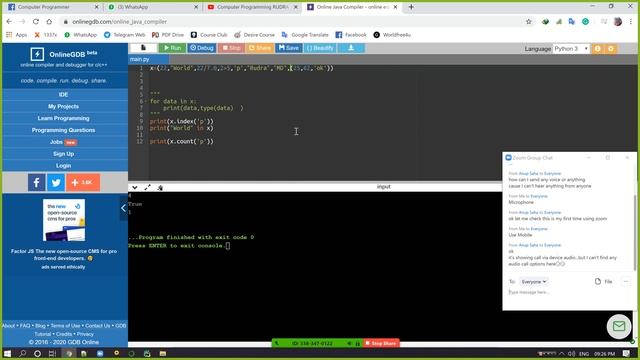Open My Projects in the sidebar

[63, 106]
